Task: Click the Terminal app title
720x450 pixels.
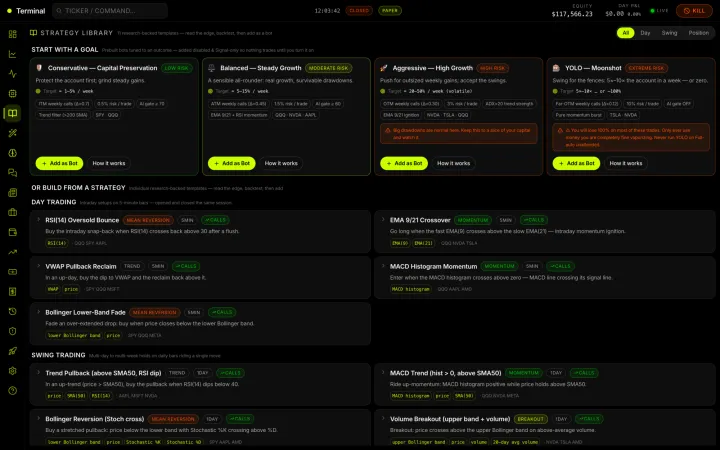Action: coord(31,11)
